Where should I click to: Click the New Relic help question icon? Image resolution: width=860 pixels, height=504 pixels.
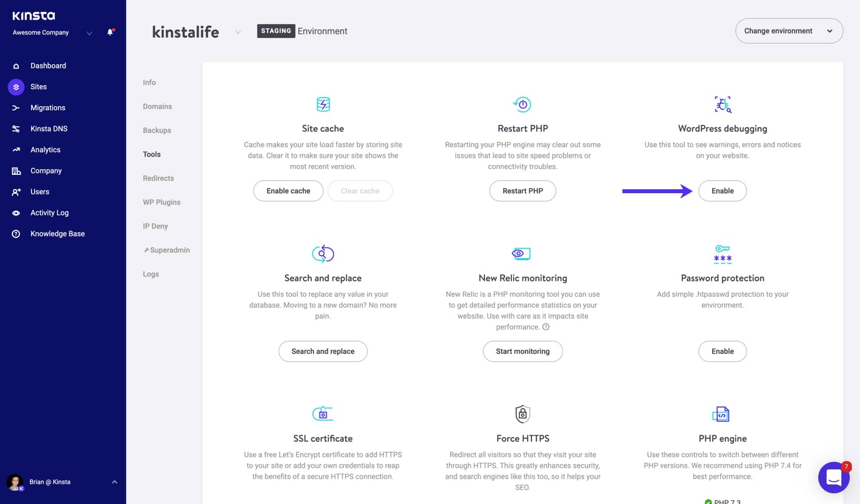tap(546, 327)
